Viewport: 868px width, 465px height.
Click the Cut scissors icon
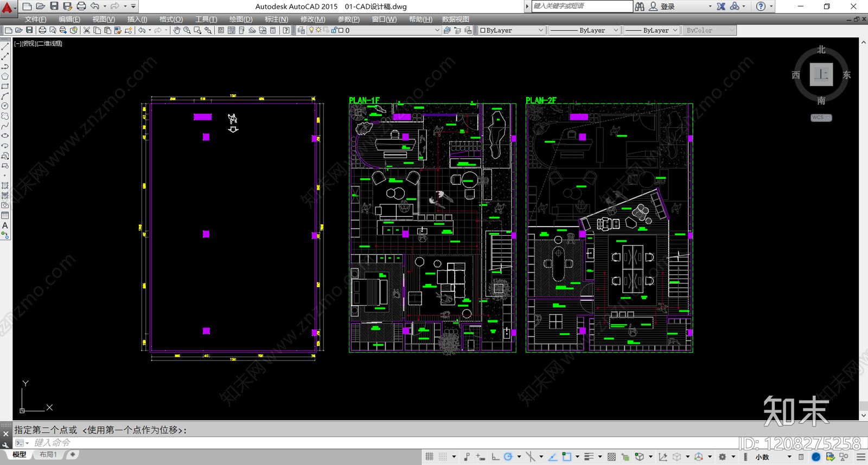click(x=86, y=30)
